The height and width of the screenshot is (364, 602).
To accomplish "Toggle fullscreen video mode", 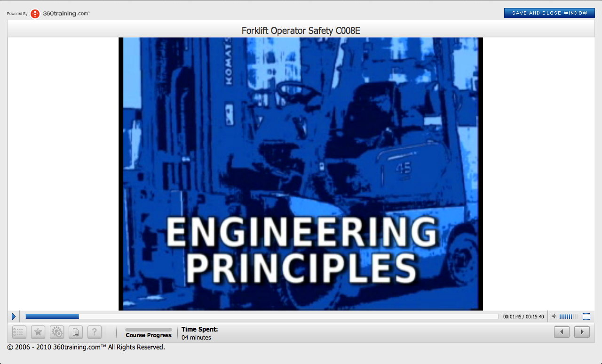I will click(x=586, y=317).
